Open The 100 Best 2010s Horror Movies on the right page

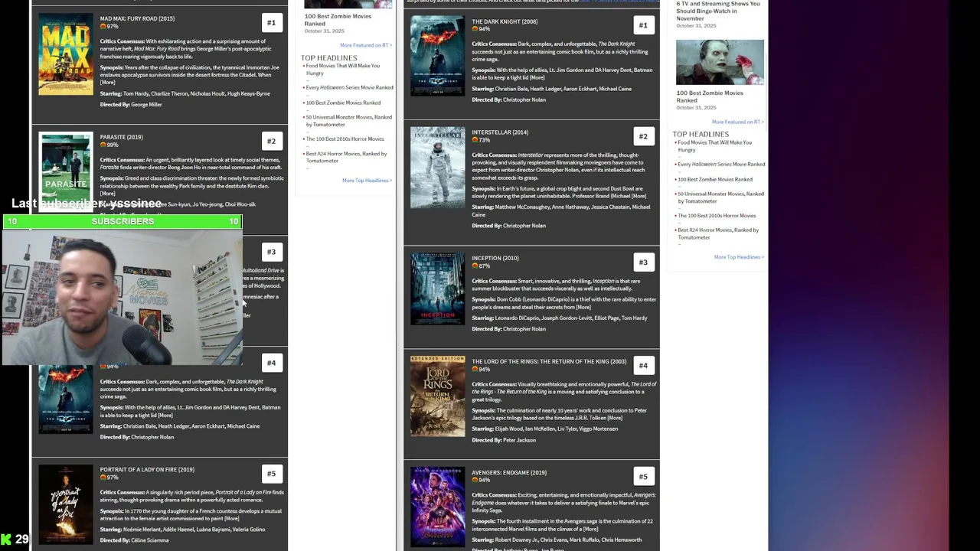[x=717, y=216]
